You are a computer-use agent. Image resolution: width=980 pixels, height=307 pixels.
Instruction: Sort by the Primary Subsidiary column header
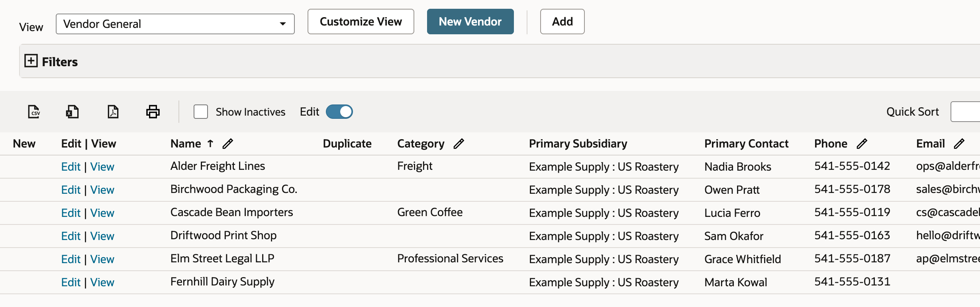(578, 144)
